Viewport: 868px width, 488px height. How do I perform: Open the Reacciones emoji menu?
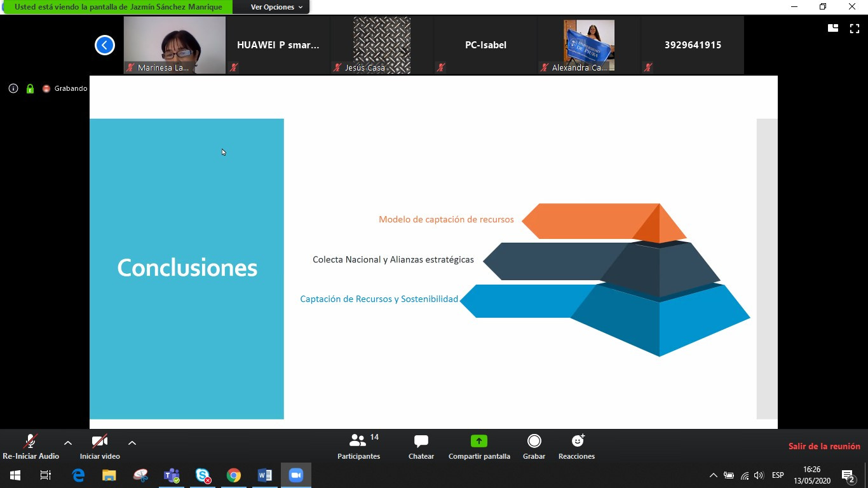tap(577, 441)
